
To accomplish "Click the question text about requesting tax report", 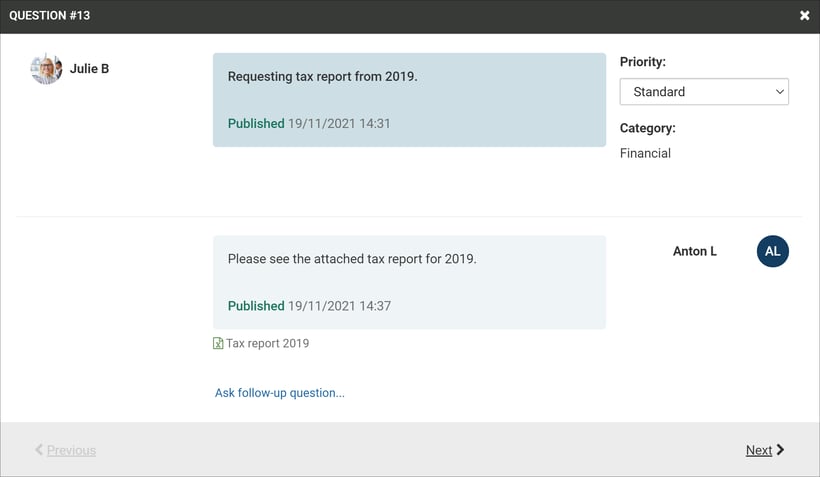I will (322, 76).
